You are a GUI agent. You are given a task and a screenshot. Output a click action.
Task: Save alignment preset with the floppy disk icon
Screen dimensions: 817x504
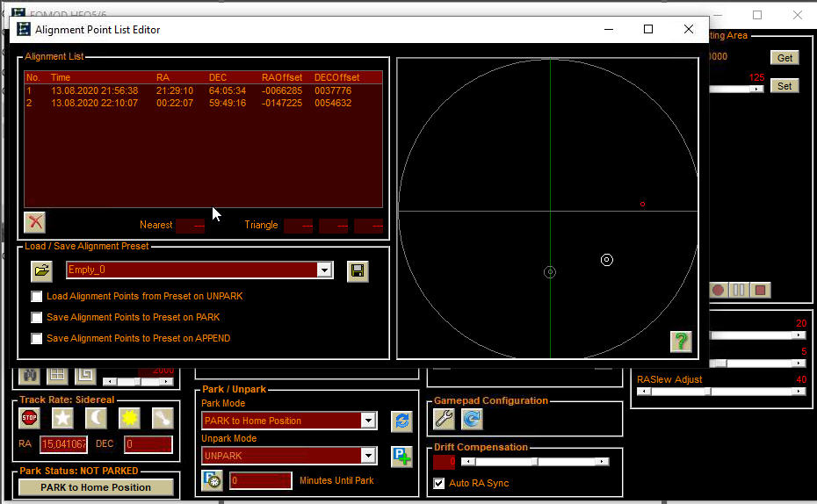[357, 270]
